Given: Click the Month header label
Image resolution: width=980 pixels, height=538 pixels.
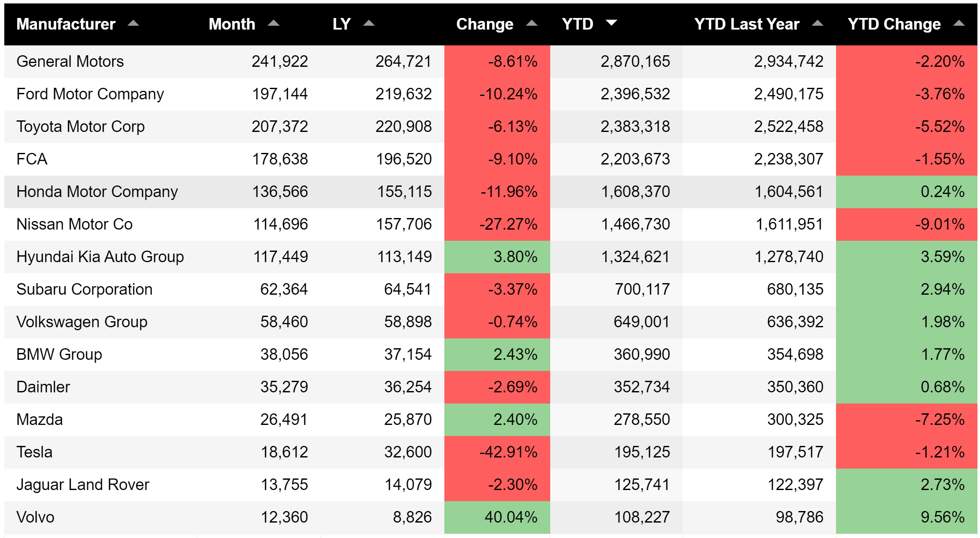Looking at the screenshot, I should [232, 24].
